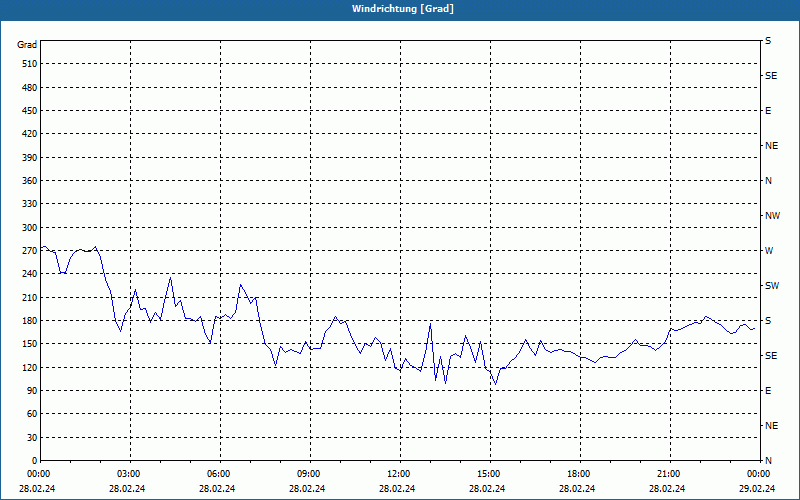Select the 360 degree axis label

pyautogui.click(x=30, y=181)
